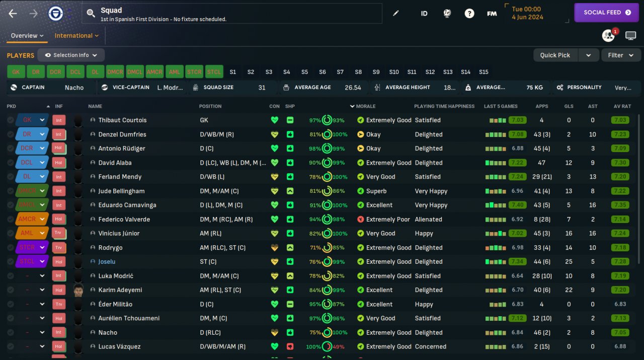Click the Quick Pick button
This screenshot has width=644, height=360.
coord(555,55)
